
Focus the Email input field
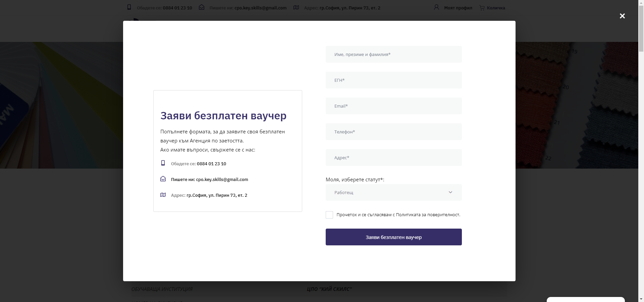[394, 106]
